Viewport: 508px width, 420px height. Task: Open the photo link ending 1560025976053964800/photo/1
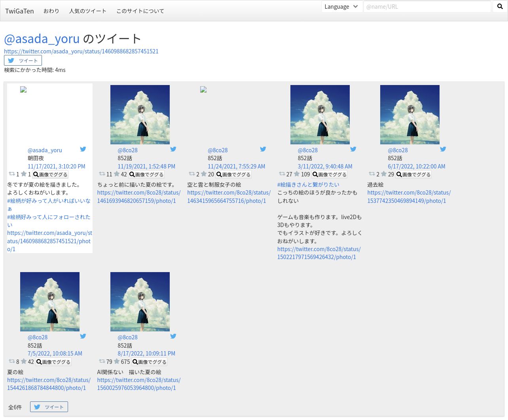[139, 384]
